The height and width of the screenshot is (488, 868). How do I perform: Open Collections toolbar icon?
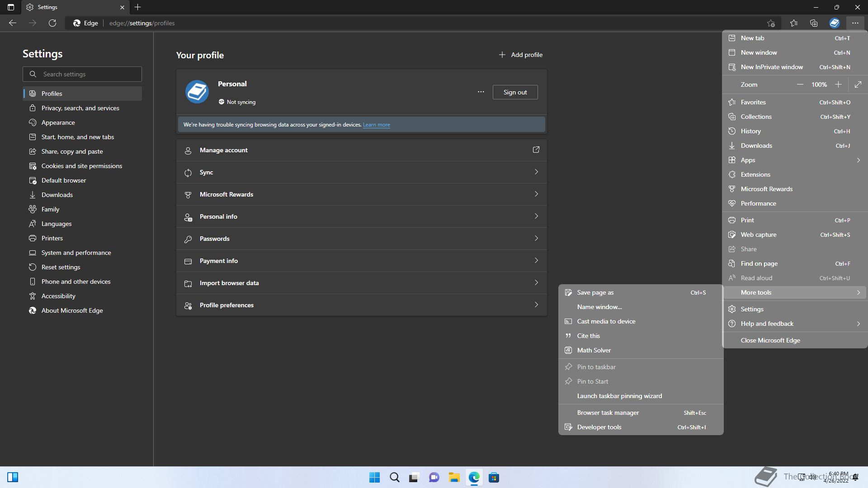(x=814, y=23)
